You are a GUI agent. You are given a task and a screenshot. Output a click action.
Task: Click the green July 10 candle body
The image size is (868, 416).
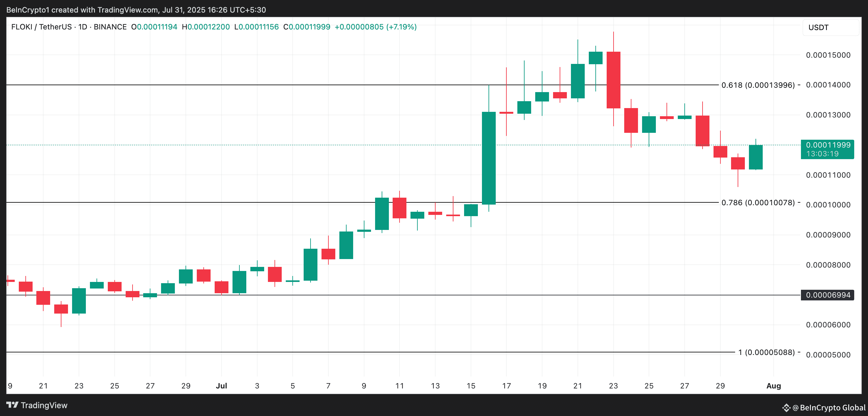[x=382, y=214]
